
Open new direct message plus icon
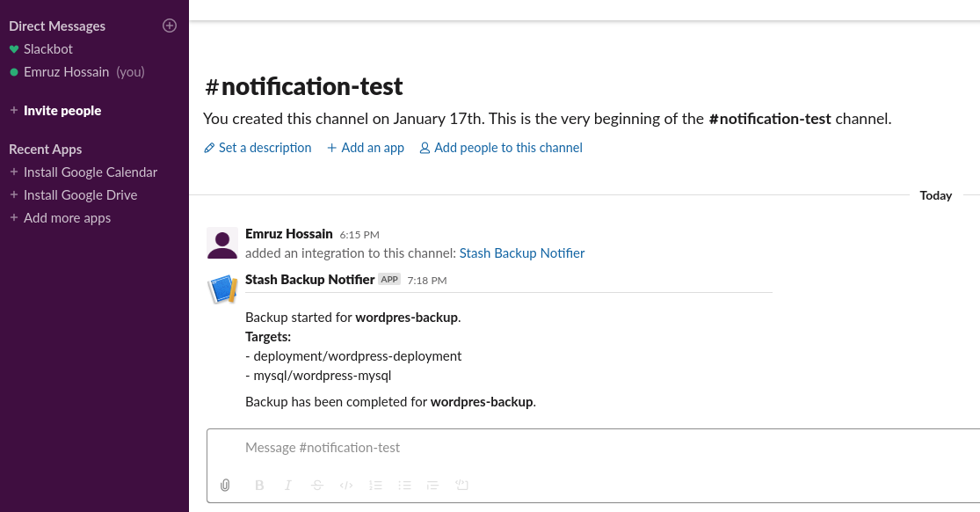click(x=170, y=26)
